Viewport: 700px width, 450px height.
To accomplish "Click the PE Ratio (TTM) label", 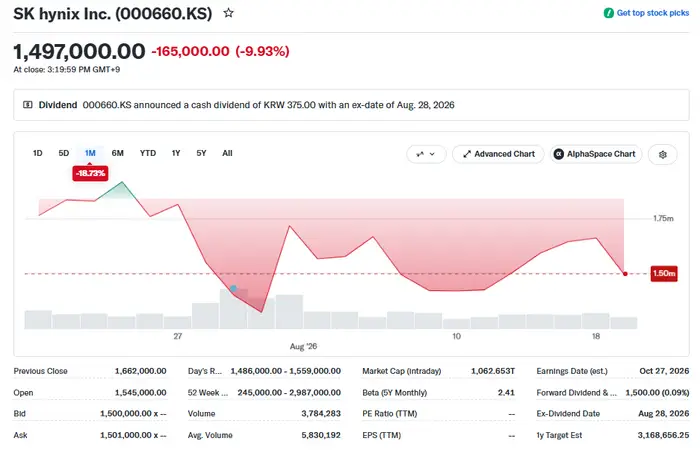I will click(390, 413).
